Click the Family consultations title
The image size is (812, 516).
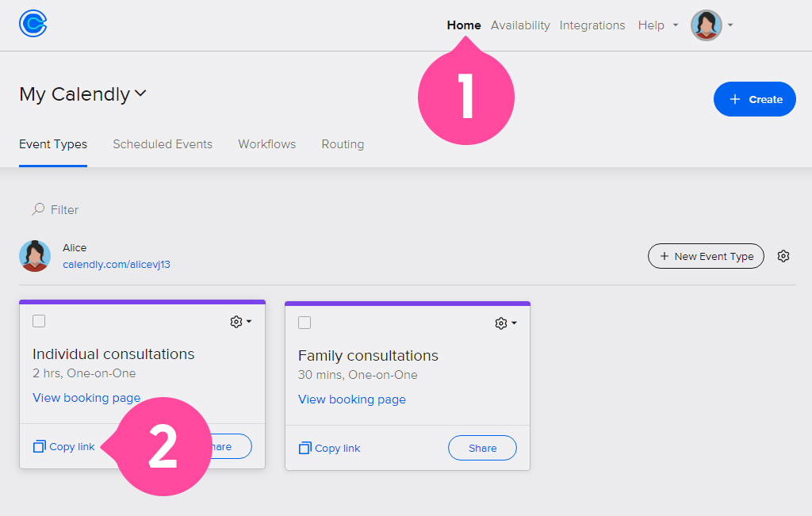[368, 356]
